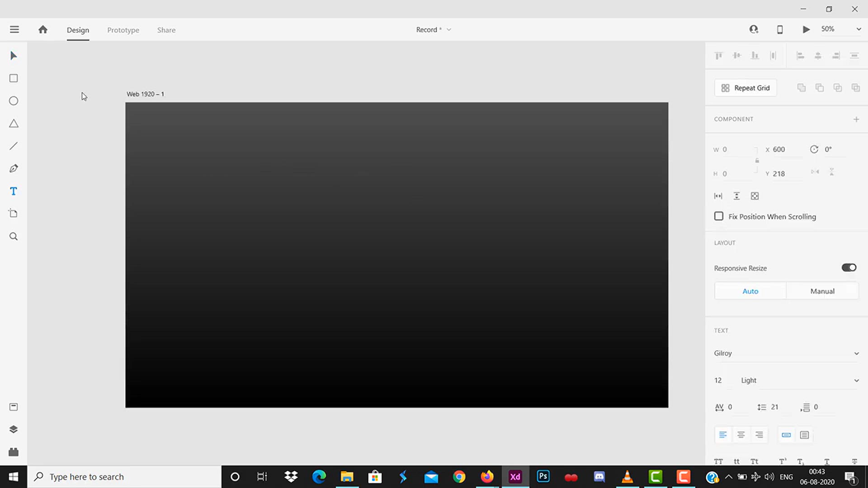Image resolution: width=868 pixels, height=488 pixels.
Task: Expand the 50% zoom level dropdown
Action: [x=859, y=29]
